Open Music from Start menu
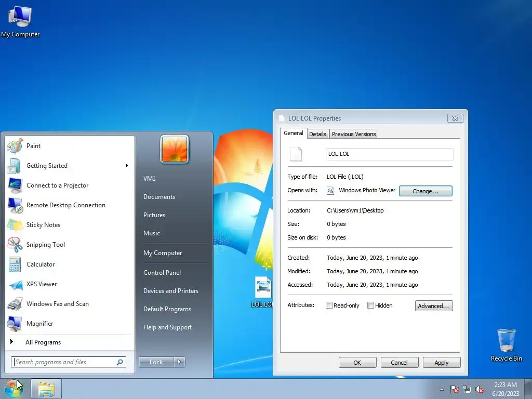This screenshot has width=532, height=399. pos(152,233)
